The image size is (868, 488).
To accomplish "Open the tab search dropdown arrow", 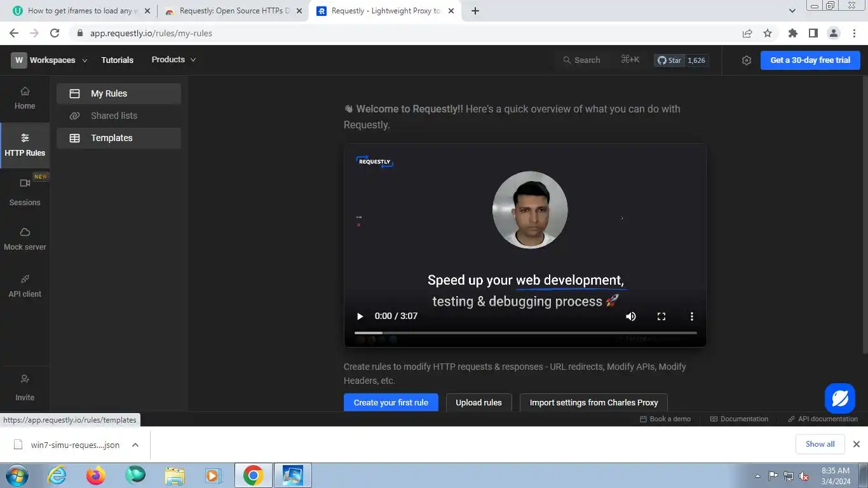I will click(x=792, y=11).
